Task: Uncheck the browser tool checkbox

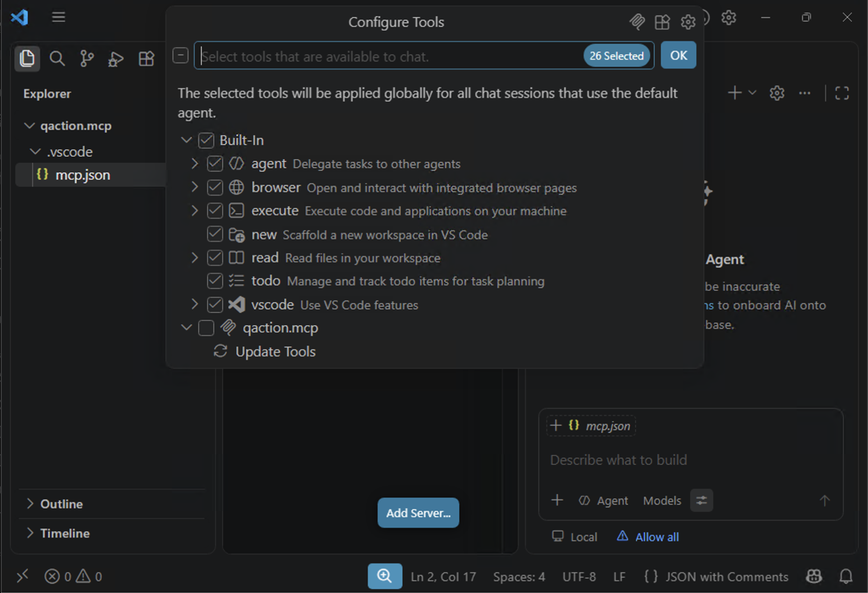Action: [215, 187]
